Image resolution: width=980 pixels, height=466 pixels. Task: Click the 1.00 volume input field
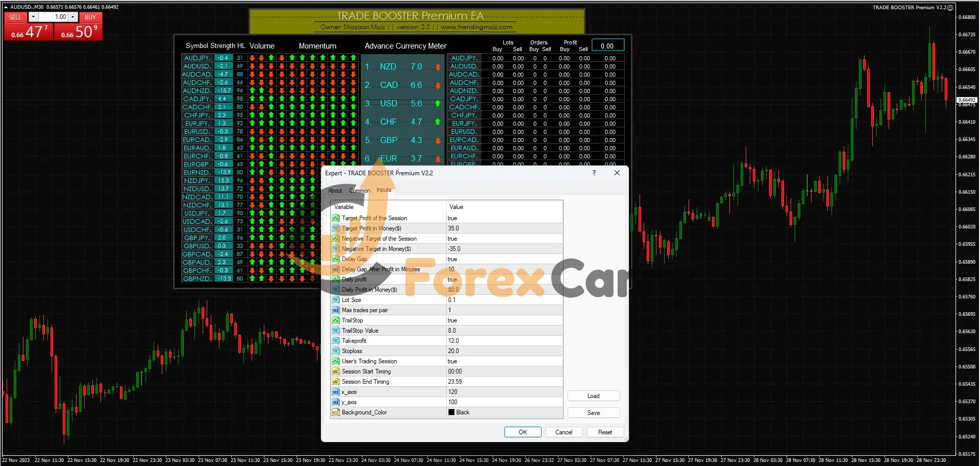(x=54, y=17)
